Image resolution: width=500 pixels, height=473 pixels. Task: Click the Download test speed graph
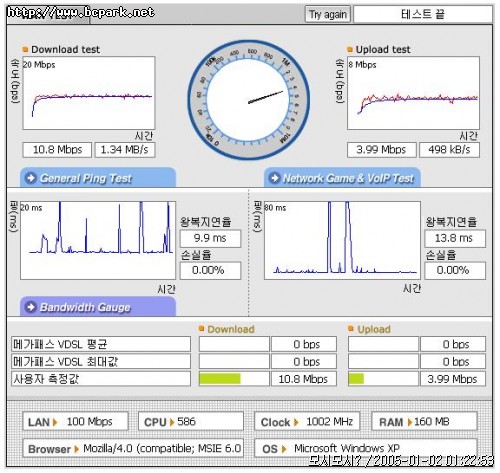pyautogui.click(x=89, y=93)
